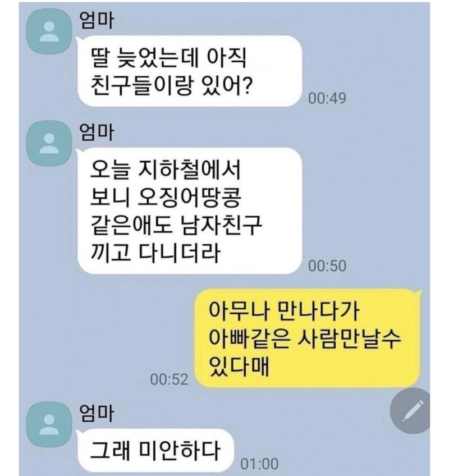Tap the 00:50 timestamp
The image size is (449, 476).
pos(327,266)
